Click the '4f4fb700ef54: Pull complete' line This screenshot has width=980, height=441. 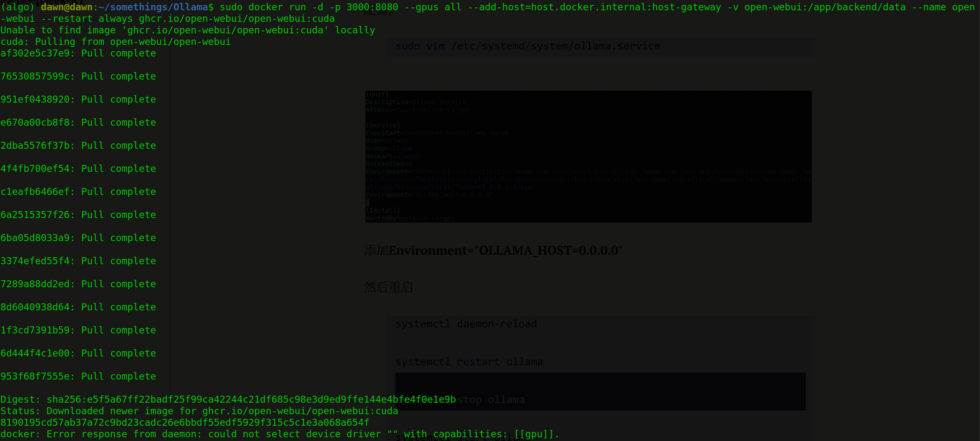[x=78, y=169]
